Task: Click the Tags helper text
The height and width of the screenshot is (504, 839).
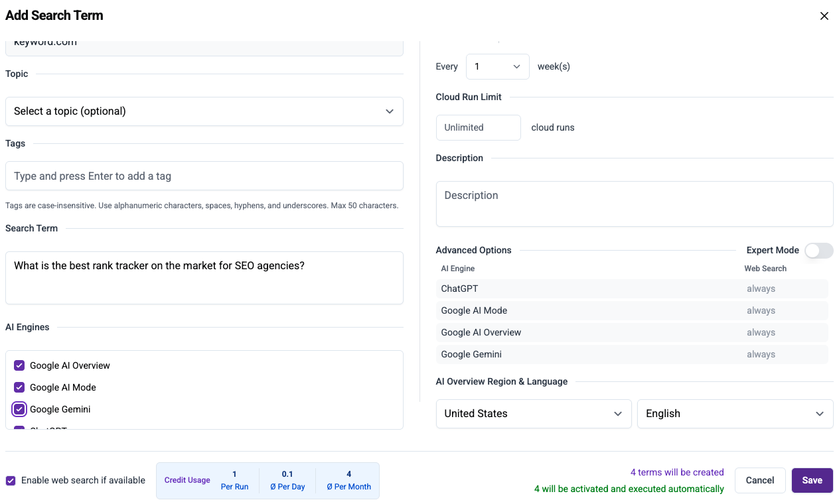Action: point(202,206)
